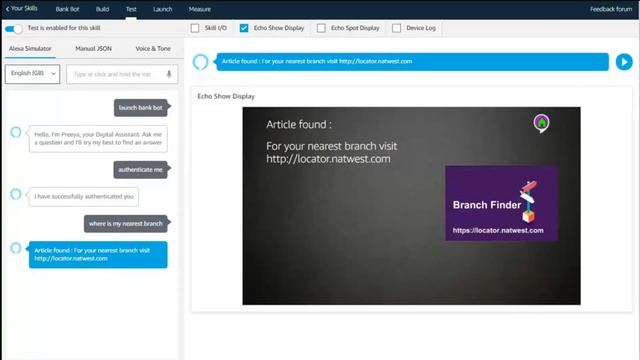
Task: Enable the Echo Spot Display checkbox
Action: [x=321, y=28]
